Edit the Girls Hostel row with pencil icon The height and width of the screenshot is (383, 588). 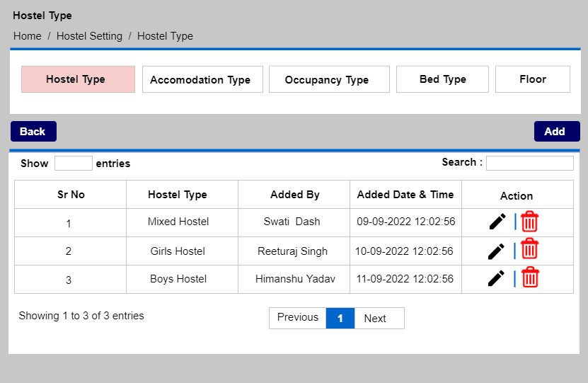[x=496, y=251]
